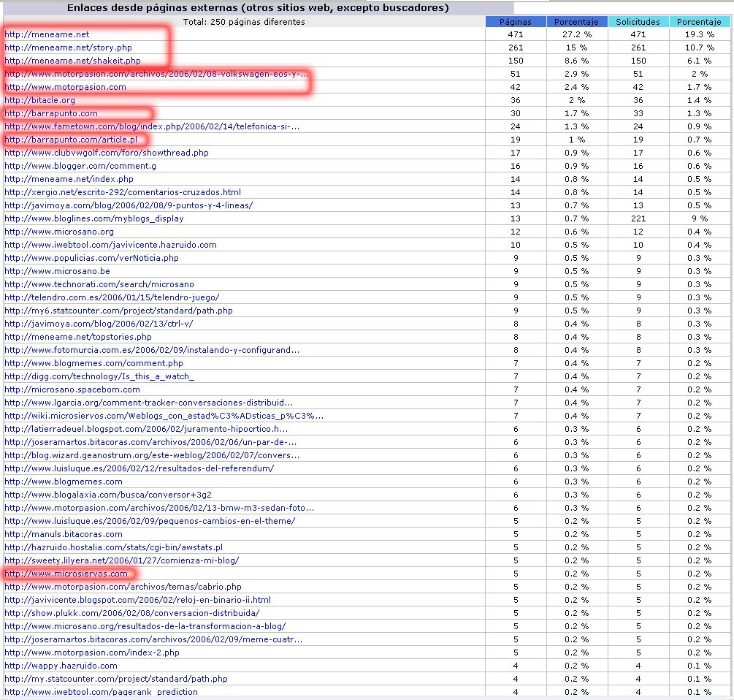Viewport: 734px width, 700px height.
Task: Open joseramartos.bitacoras.com un-par-de link
Action: point(150,441)
